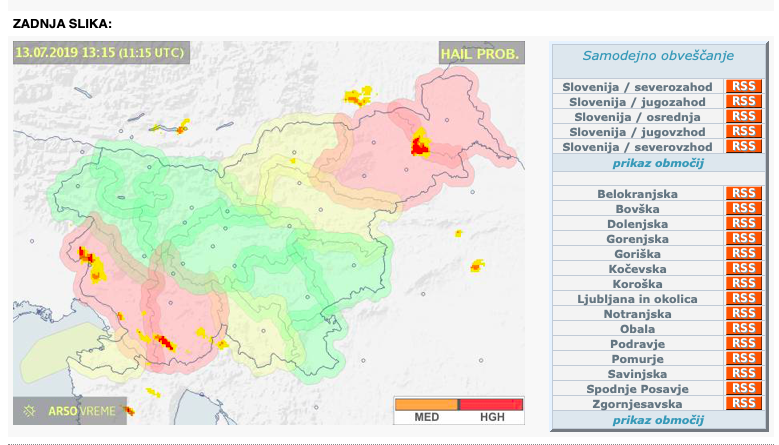Viewport: 779px width, 445px height.
Task: Open RSS feed for Ljubljana in okolica
Action: click(x=743, y=298)
